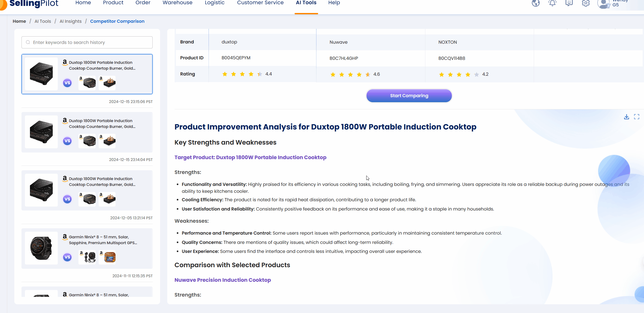Click the feedback chat icon
The image size is (644, 313).
point(569,3)
